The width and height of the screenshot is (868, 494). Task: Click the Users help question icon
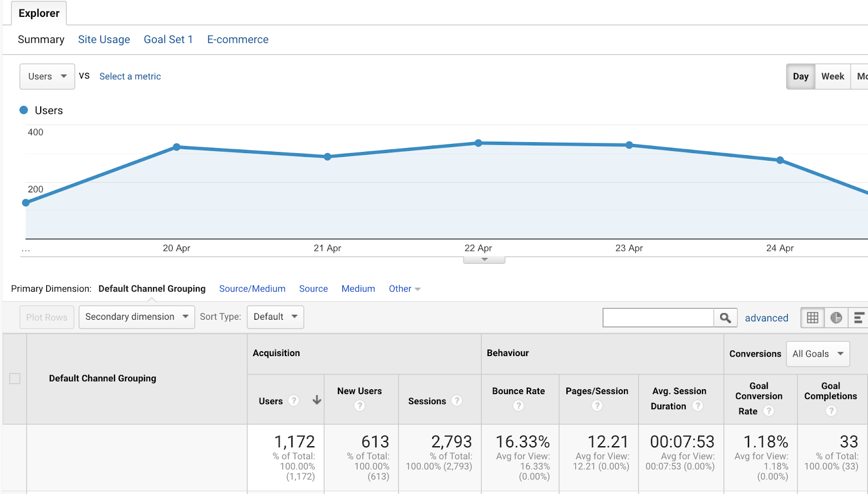click(x=294, y=401)
